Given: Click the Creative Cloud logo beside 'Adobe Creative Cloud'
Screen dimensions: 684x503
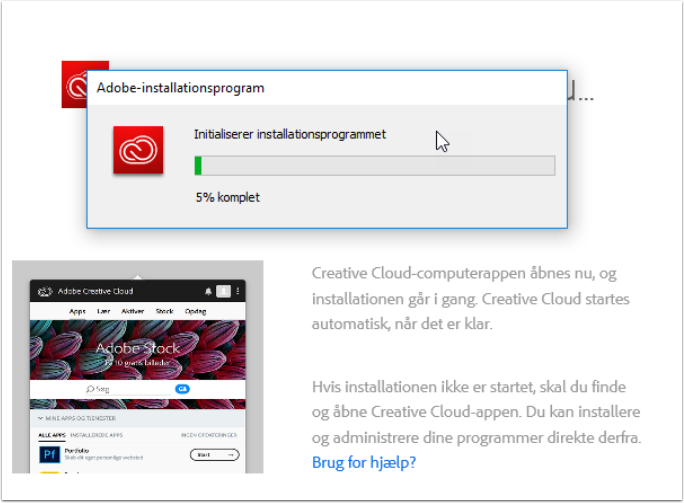Looking at the screenshot, I should click(x=45, y=291).
